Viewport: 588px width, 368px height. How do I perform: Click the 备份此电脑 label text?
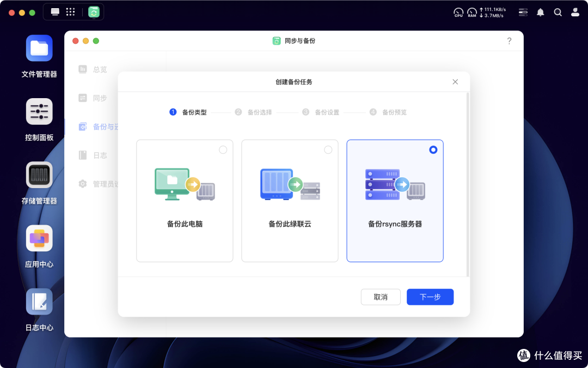coord(185,224)
